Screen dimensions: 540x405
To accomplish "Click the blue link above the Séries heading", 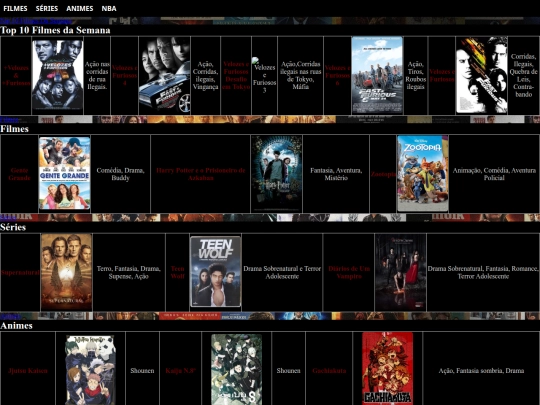I will 8,217.
